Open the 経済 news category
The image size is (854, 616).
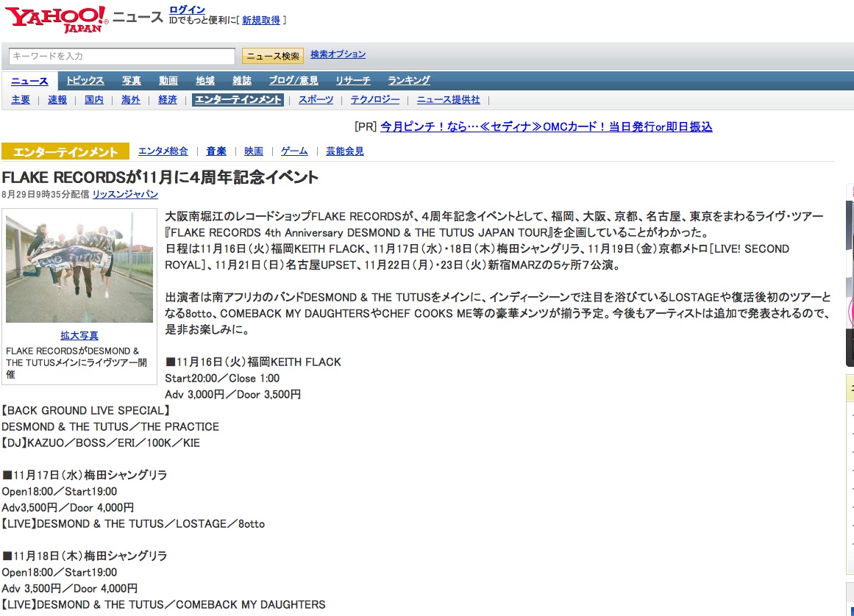[168, 99]
